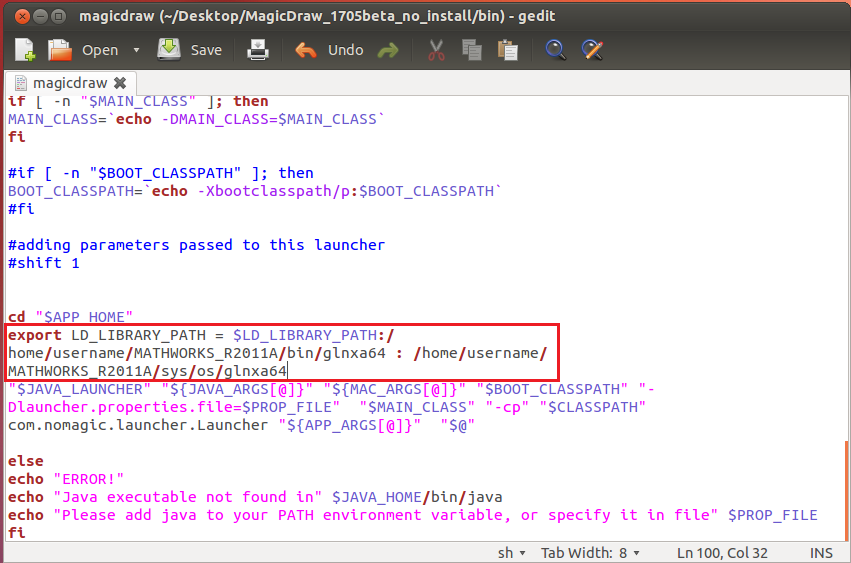Click the '#if [ -n "$BOOT_CLASSPATH" ]' comment line
Image resolution: width=851 pixels, height=563 pixels.
click(161, 173)
